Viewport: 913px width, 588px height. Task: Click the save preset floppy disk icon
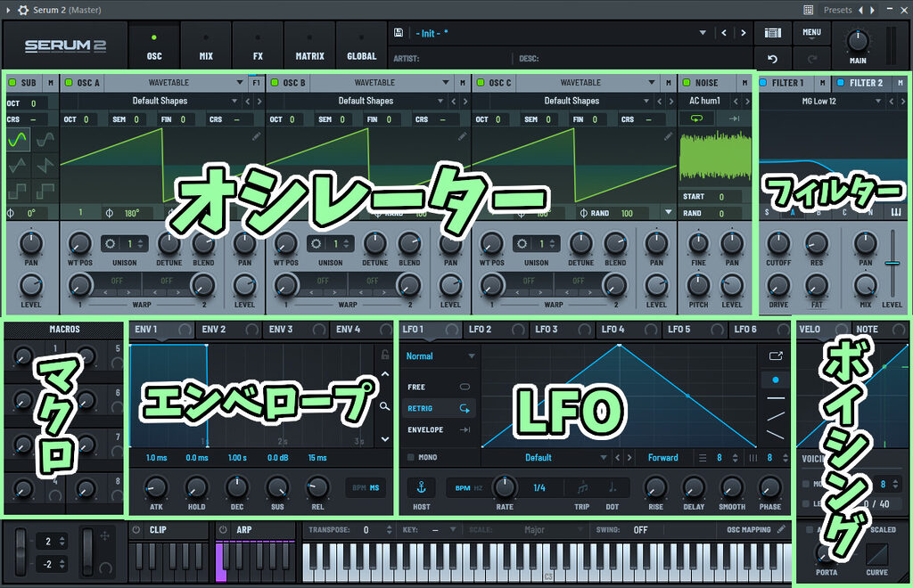[x=399, y=33]
